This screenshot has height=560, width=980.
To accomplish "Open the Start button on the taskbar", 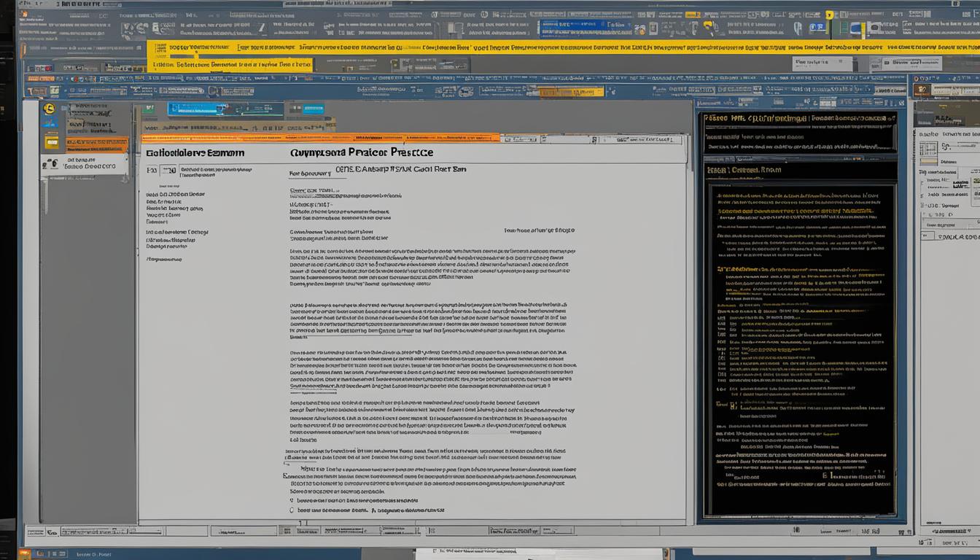I will [24, 554].
